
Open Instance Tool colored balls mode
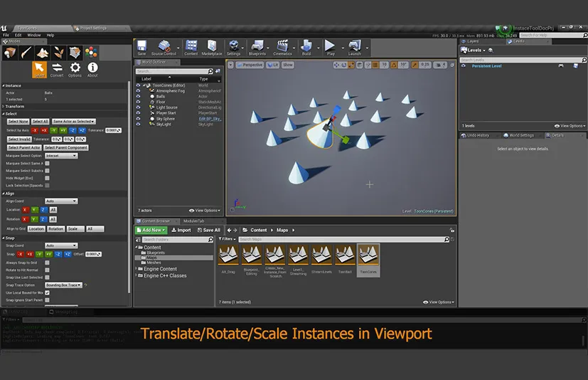(x=91, y=53)
